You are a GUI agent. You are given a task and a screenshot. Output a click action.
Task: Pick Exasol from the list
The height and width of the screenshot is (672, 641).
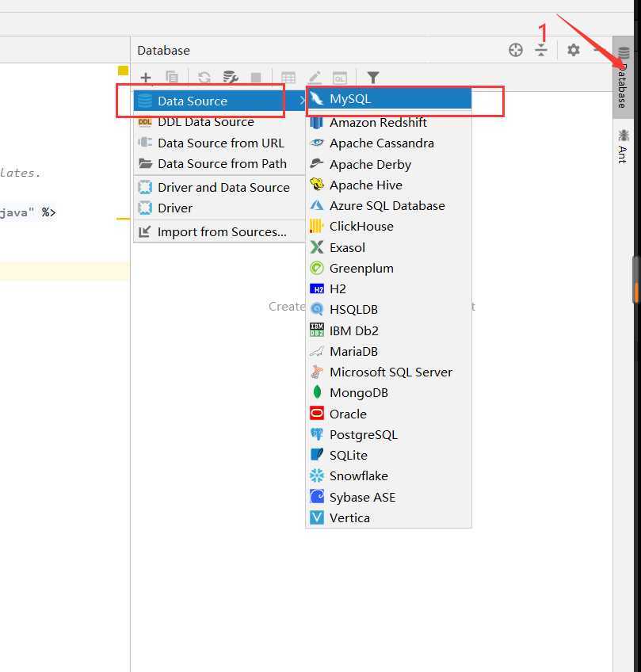[x=388, y=247]
